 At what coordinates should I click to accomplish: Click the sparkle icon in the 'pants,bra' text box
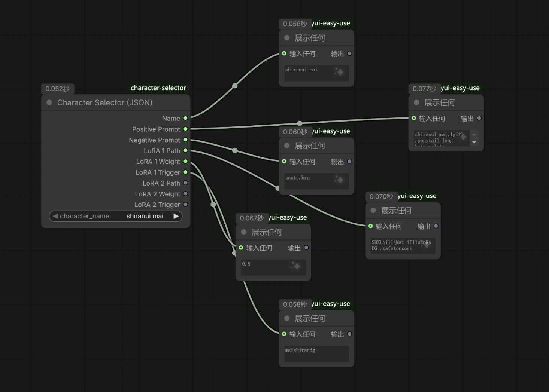[x=339, y=180]
